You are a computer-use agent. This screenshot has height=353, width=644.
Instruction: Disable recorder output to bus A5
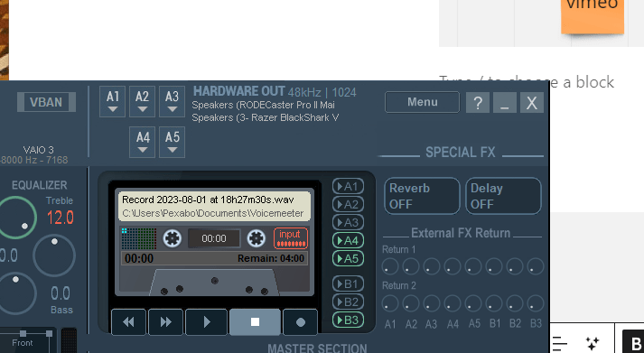348,258
